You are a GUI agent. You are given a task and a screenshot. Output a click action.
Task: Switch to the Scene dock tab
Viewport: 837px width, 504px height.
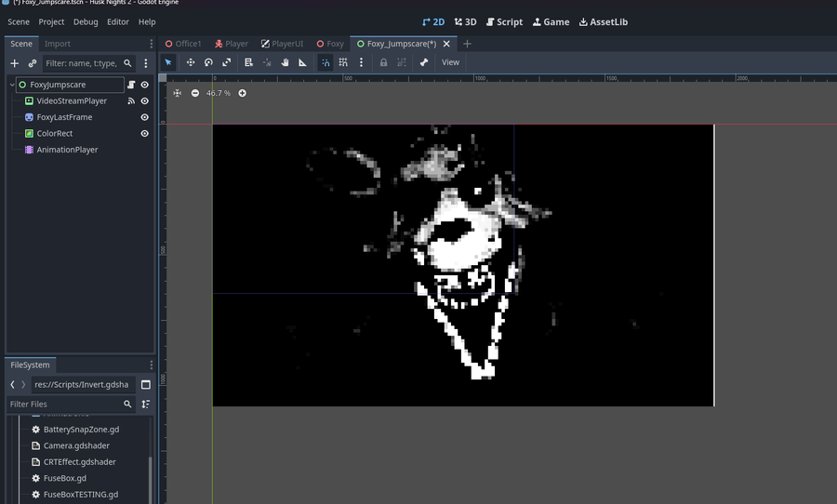coord(21,44)
